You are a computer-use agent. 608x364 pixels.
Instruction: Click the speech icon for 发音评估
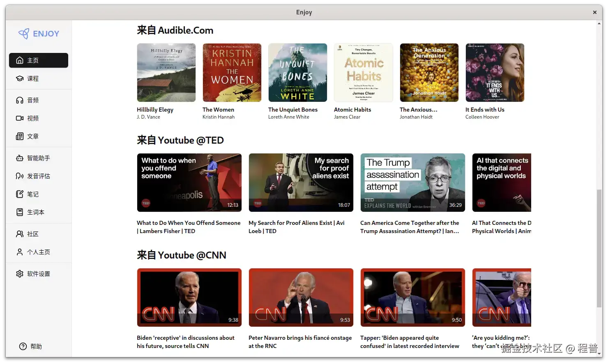pyautogui.click(x=20, y=176)
